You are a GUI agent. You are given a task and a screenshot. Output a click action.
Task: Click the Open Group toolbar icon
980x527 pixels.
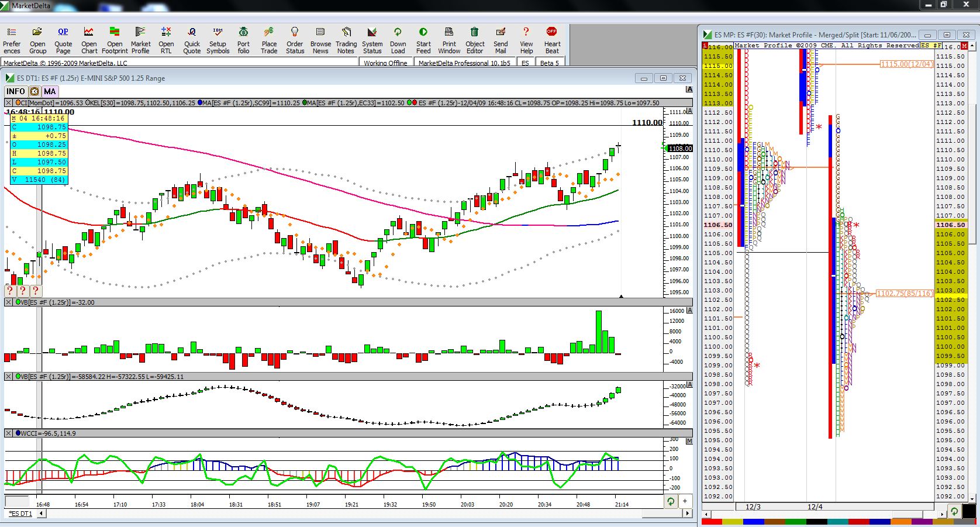37,40
